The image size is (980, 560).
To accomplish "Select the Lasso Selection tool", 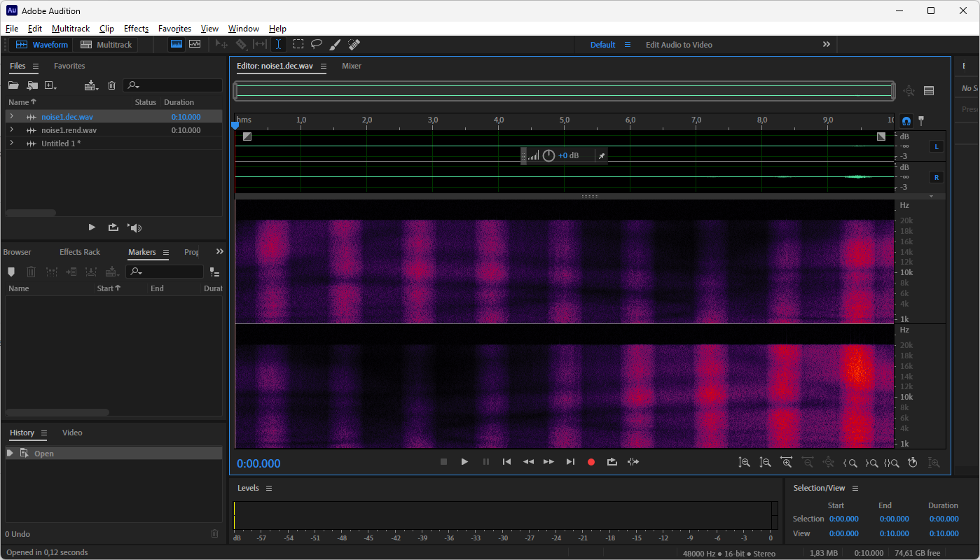I will pos(317,44).
